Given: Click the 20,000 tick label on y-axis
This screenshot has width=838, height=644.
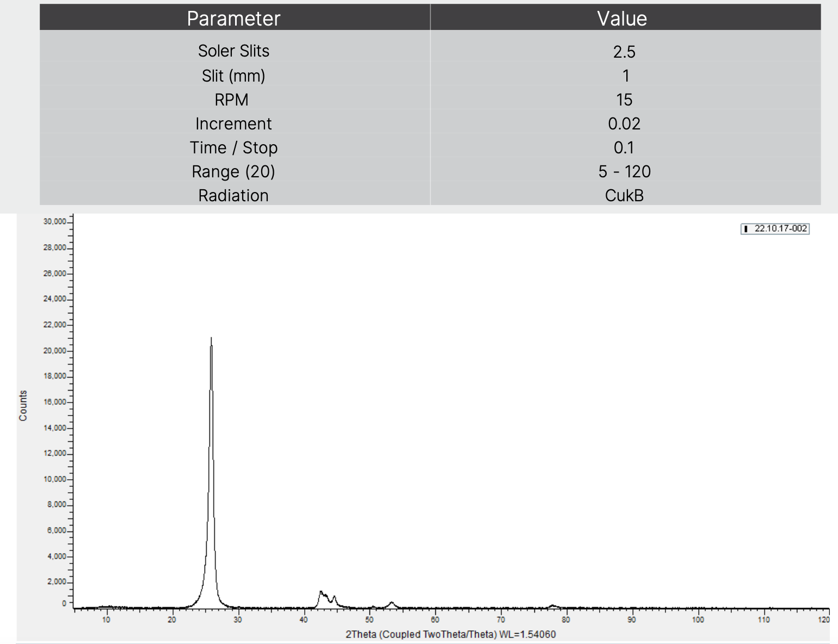Looking at the screenshot, I should (54, 351).
